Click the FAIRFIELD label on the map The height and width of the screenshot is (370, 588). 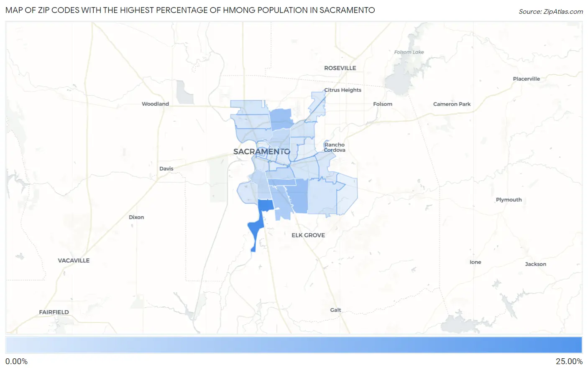click(54, 312)
